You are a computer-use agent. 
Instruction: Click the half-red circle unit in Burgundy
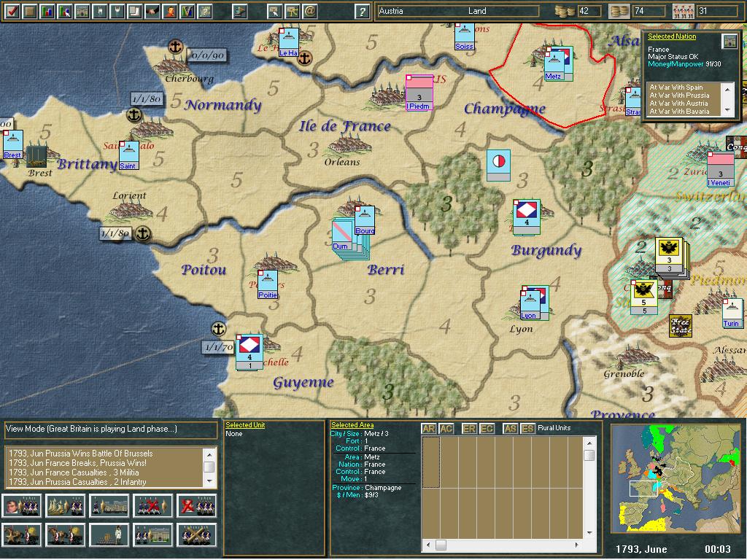[x=498, y=166]
